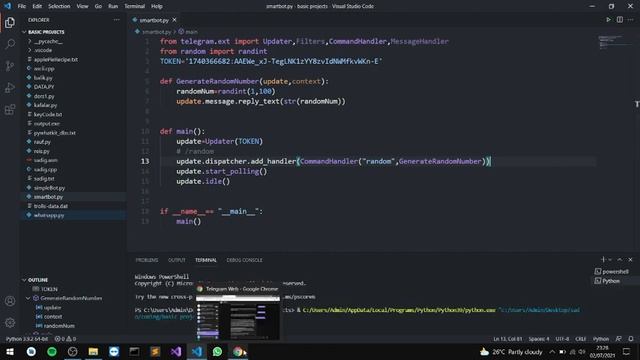Open the Run and Debug view
This screenshot has height=360, width=640.
click(x=10, y=87)
